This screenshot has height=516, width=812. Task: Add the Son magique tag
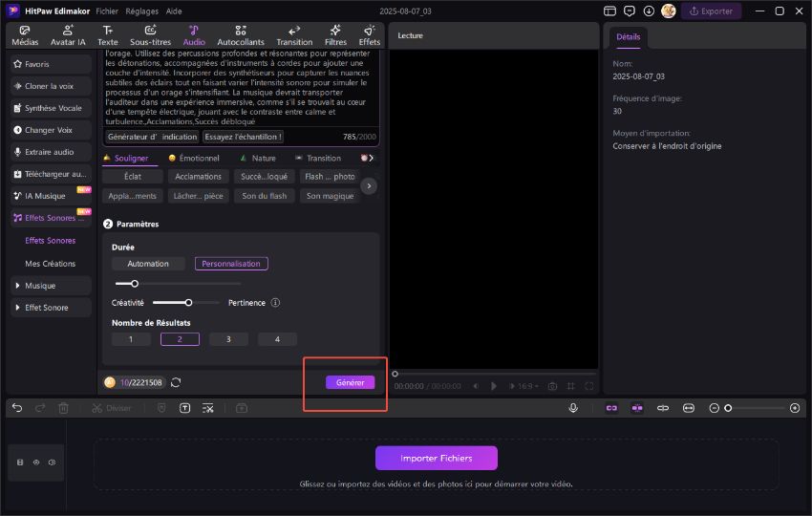click(330, 196)
